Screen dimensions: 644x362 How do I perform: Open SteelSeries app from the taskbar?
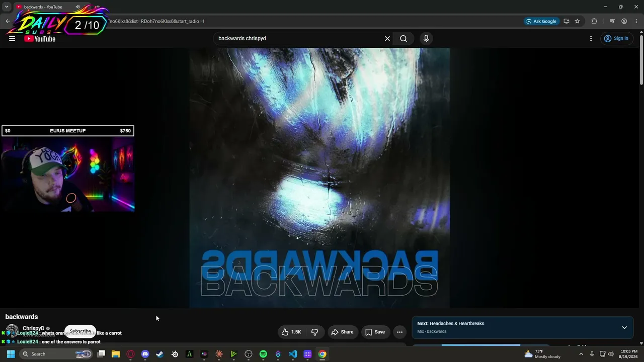click(175, 354)
